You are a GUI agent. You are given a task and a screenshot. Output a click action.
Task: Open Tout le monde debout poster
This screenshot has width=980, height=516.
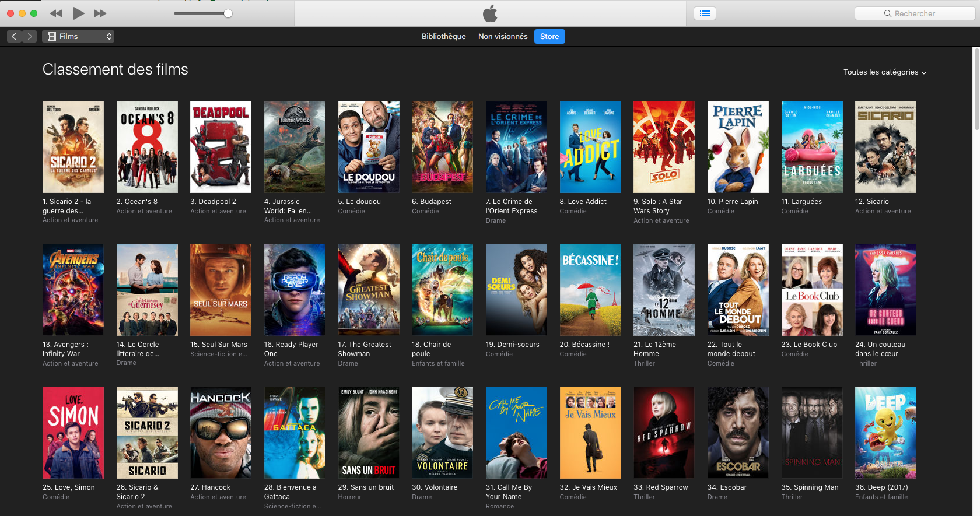pyautogui.click(x=738, y=290)
